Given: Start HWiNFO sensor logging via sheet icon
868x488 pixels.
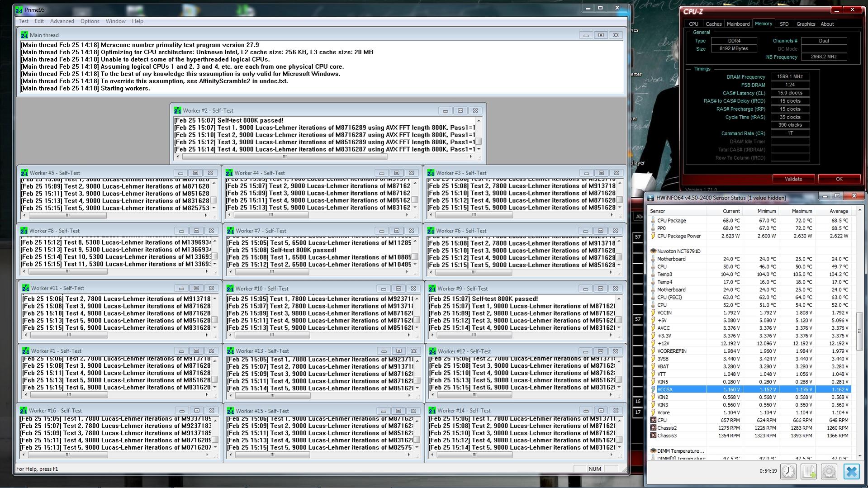Looking at the screenshot, I should click(808, 471).
